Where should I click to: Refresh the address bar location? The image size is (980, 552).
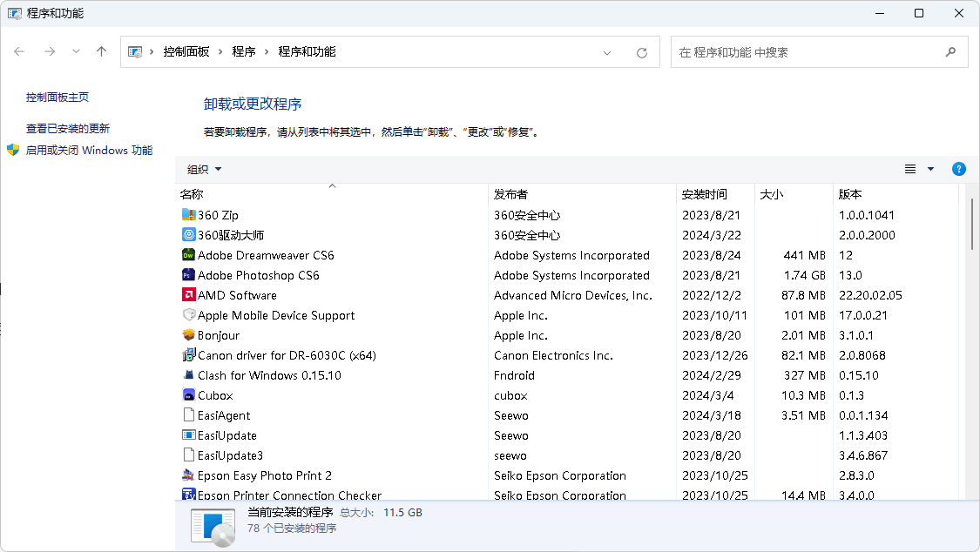point(641,52)
